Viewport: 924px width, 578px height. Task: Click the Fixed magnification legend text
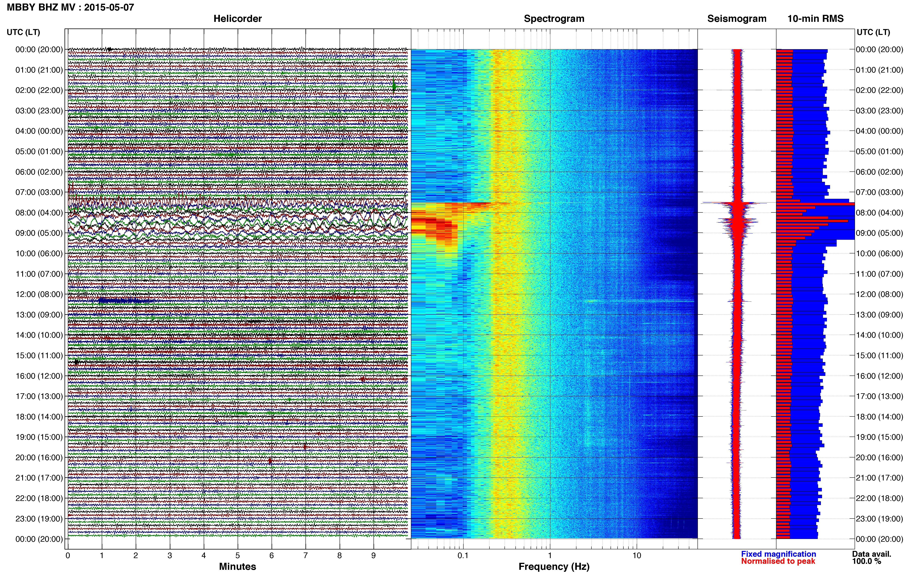[778, 554]
